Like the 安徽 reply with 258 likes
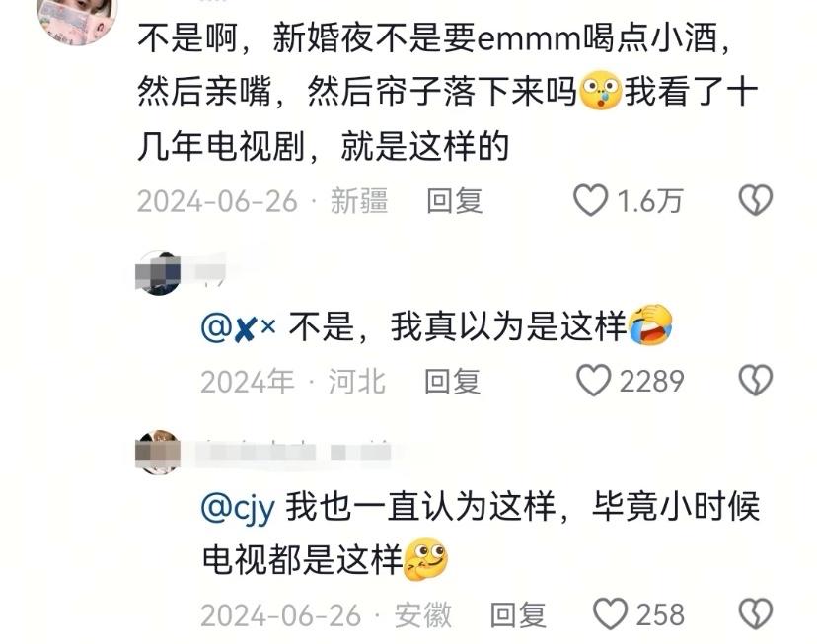The image size is (817, 644). (x=610, y=614)
